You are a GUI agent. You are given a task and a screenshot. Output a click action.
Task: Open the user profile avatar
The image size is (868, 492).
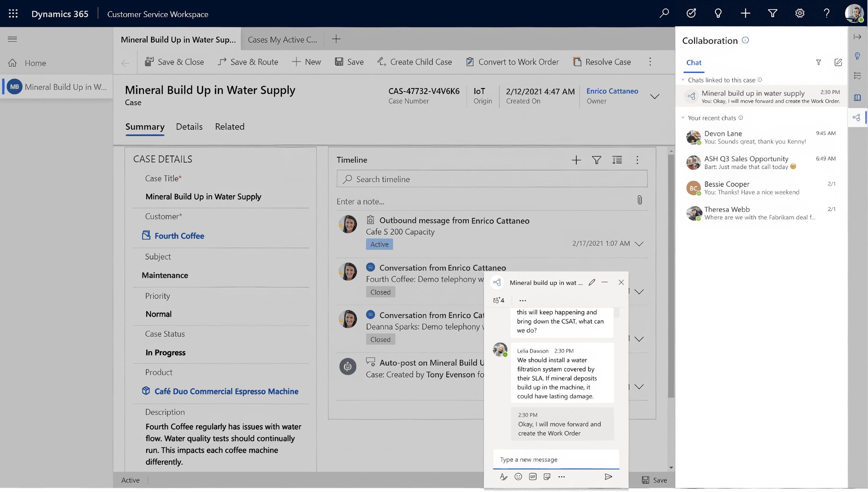point(854,13)
